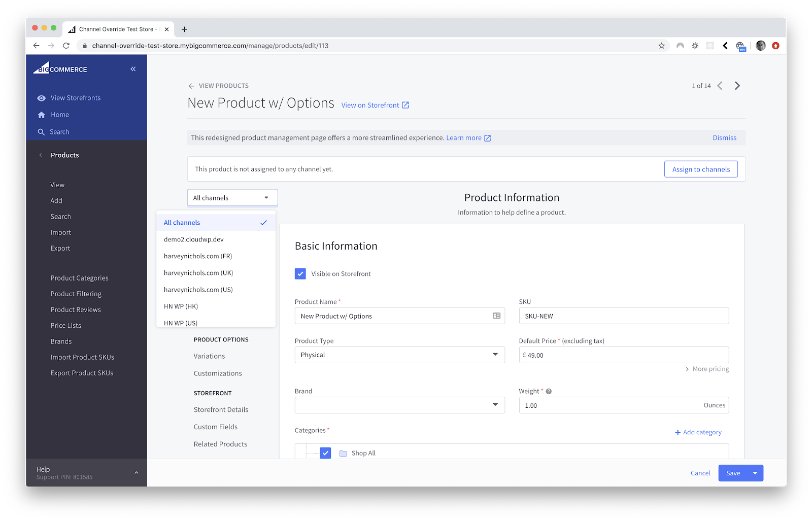The image size is (812, 521).
Task: Open Product Categories in sidebar
Action: 79,278
